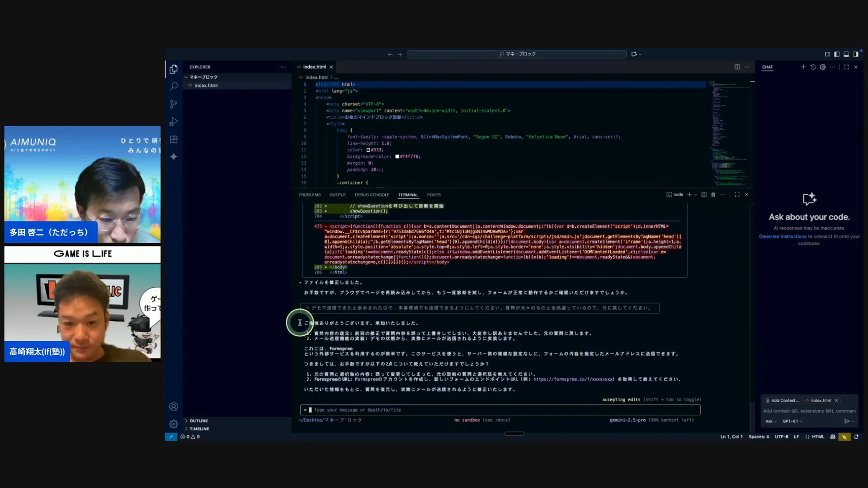
Task: Select the TERMINAL tab
Action: click(x=408, y=195)
